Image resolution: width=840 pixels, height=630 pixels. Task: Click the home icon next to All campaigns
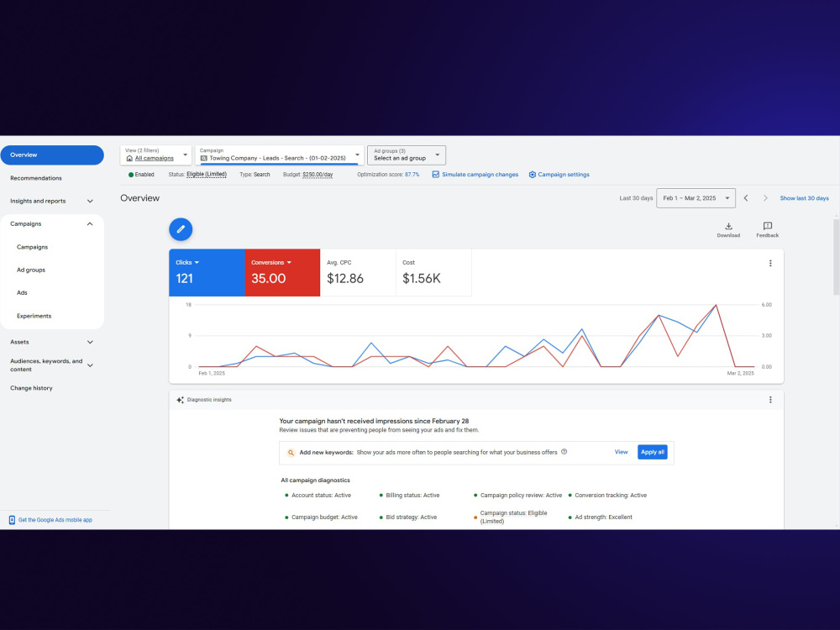pos(129,159)
